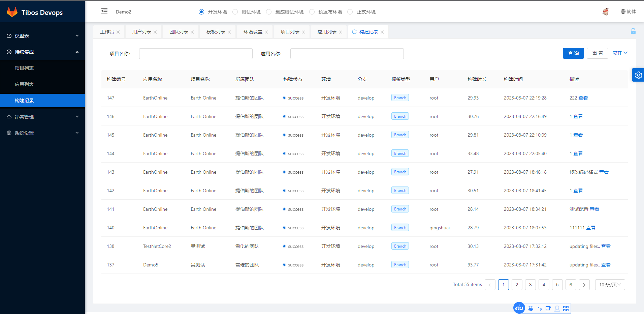Screen dimensions: 644x314
Task: Open 应用列表 in the sidebar
Action: pyautogui.click(x=42, y=84)
